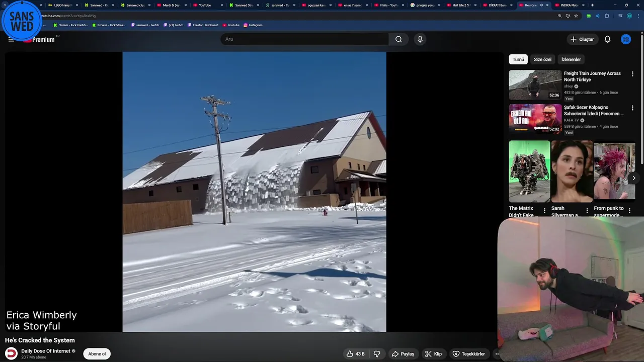Mute the tab via speaker icon
The height and width of the screenshot is (362, 644).
[541, 5]
